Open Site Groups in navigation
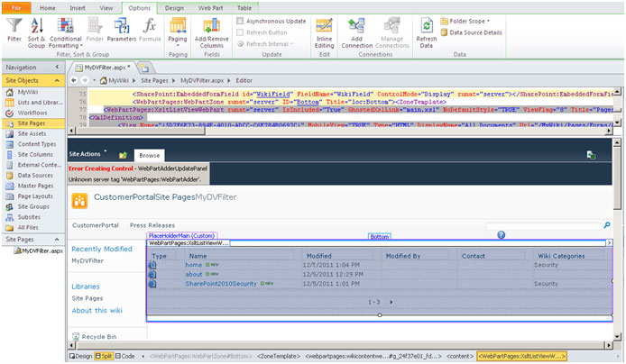626x364 pixels. point(29,206)
